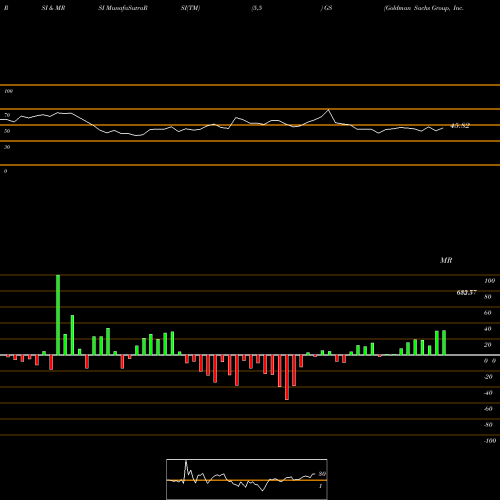Screen dimensions: 500x500
Task: Select the 'SI MunafaSutraR' header text
Action: [x=123, y=8]
